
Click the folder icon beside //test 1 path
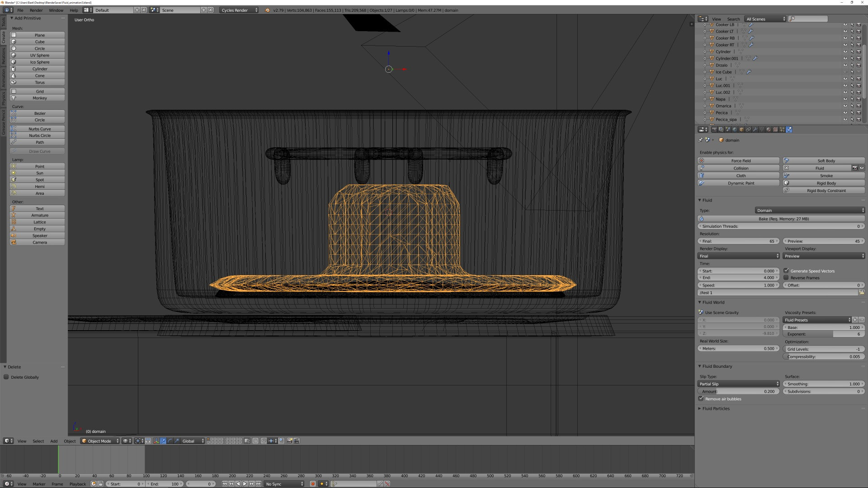click(861, 293)
